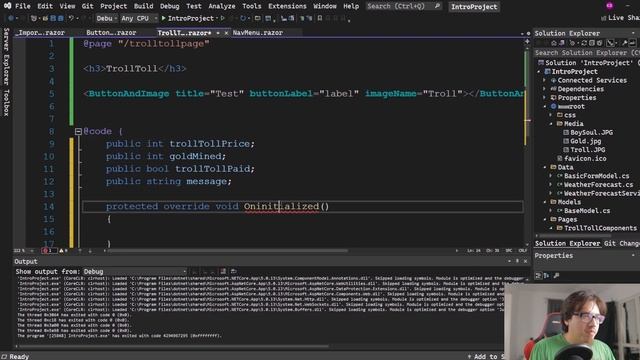Click the Live Share button
The height and width of the screenshot is (360, 640).
click(x=620, y=18)
